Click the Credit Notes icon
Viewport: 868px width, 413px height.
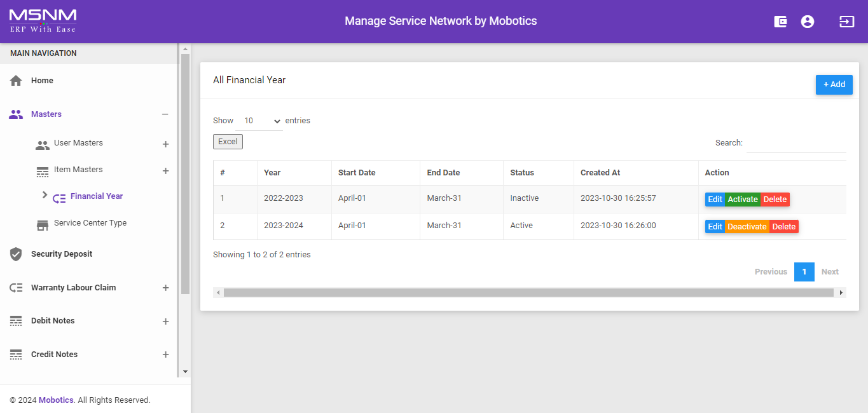(16, 355)
